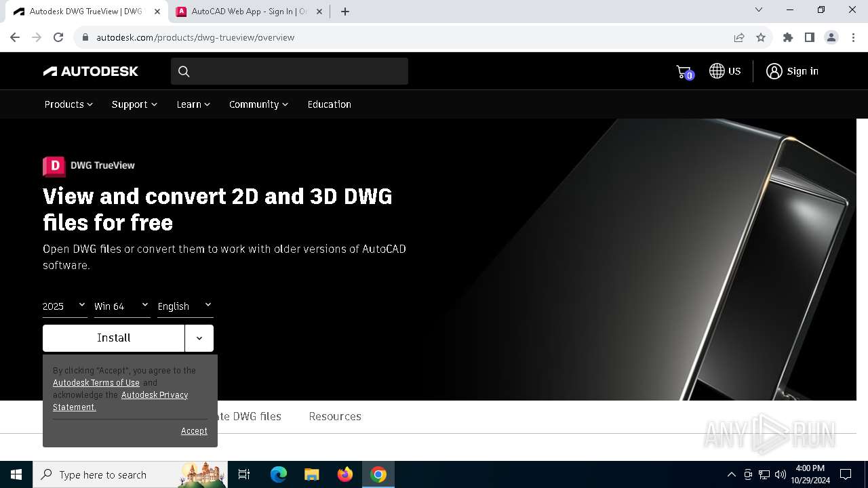This screenshot has height=488, width=868.
Task: Launch Microsoft Edge from the taskbar
Action: point(279,474)
